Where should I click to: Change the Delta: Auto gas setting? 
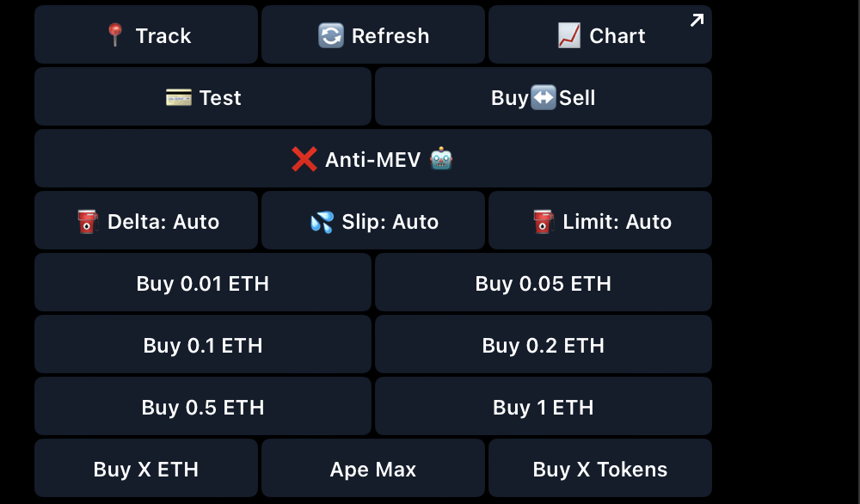pyautogui.click(x=146, y=221)
